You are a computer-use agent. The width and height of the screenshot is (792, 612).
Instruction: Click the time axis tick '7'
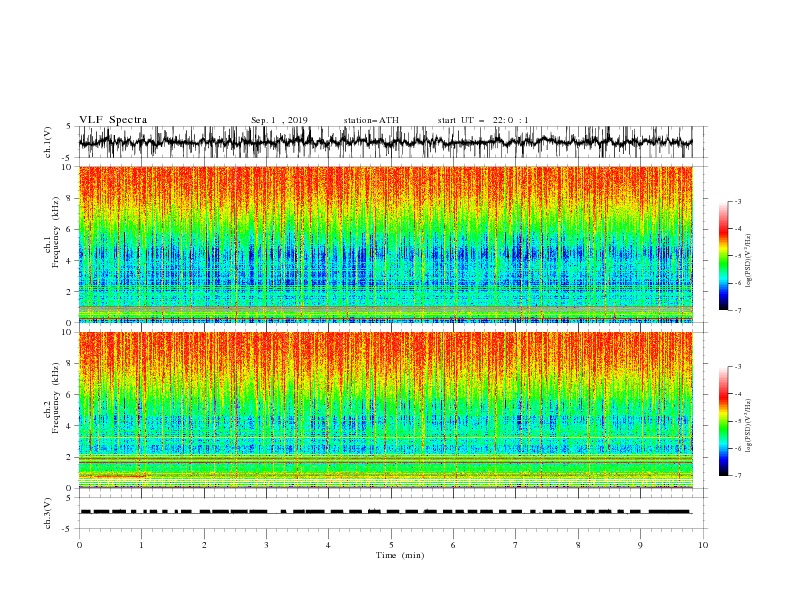pyautogui.click(x=516, y=545)
